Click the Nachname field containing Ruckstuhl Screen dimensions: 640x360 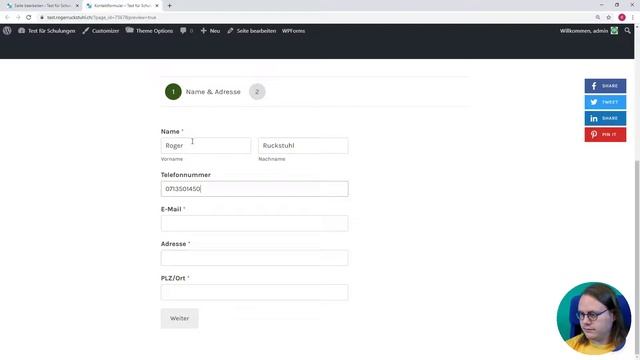pos(303,146)
